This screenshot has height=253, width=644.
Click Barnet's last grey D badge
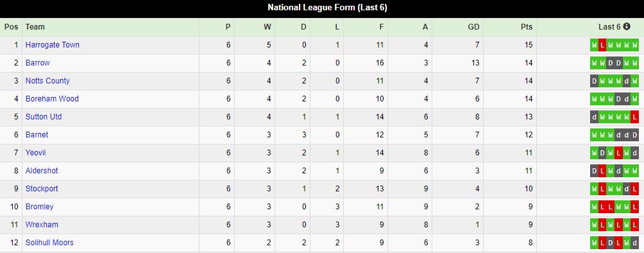[635, 135]
